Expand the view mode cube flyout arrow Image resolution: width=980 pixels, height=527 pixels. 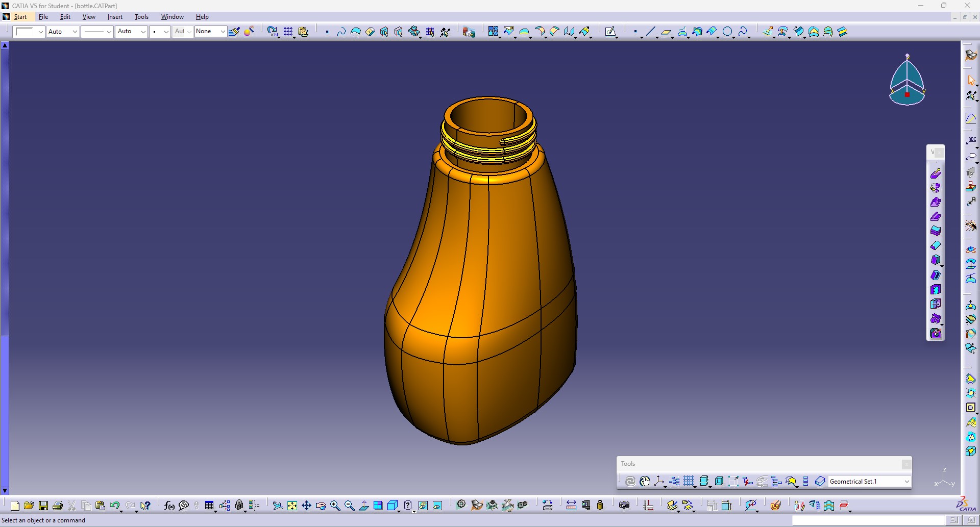point(399,511)
